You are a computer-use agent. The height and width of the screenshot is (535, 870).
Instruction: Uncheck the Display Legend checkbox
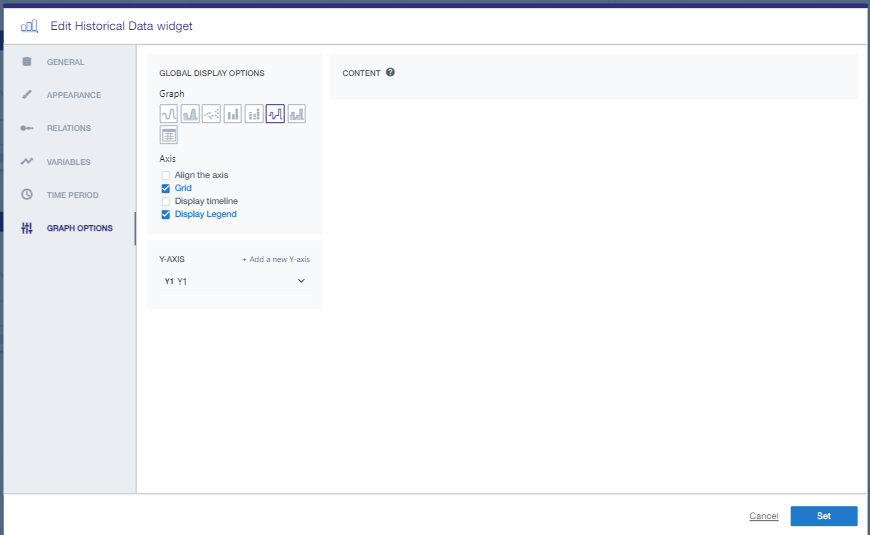[x=165, y=214]
